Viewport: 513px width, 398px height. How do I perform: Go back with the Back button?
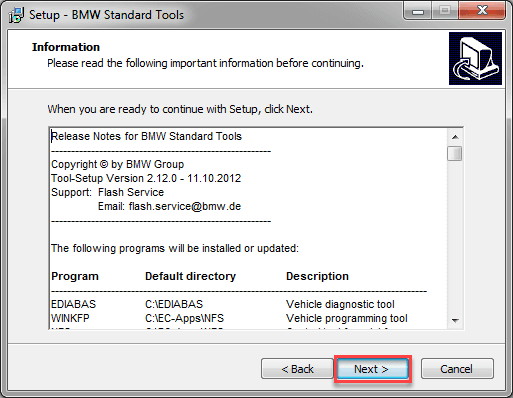point(297,369)
